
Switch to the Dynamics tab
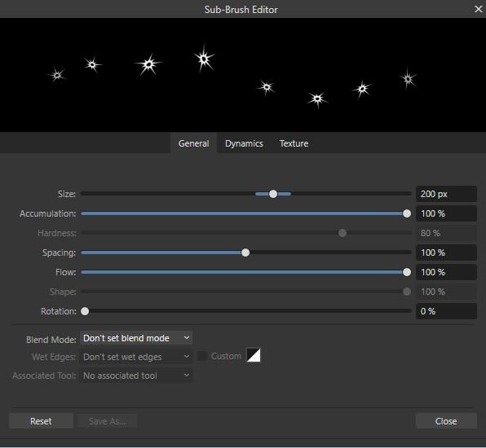(x=244, y=143)
